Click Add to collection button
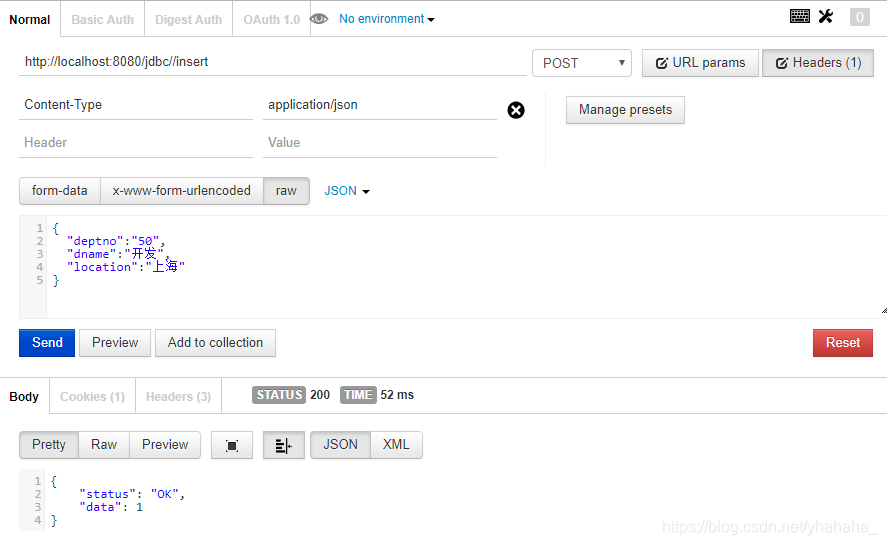Viewport: 887px width, 545px height. (216, 343)
